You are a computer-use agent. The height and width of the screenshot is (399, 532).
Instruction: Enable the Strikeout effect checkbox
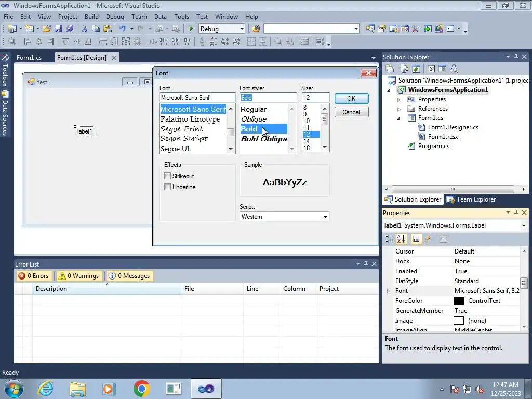[167, 176]
